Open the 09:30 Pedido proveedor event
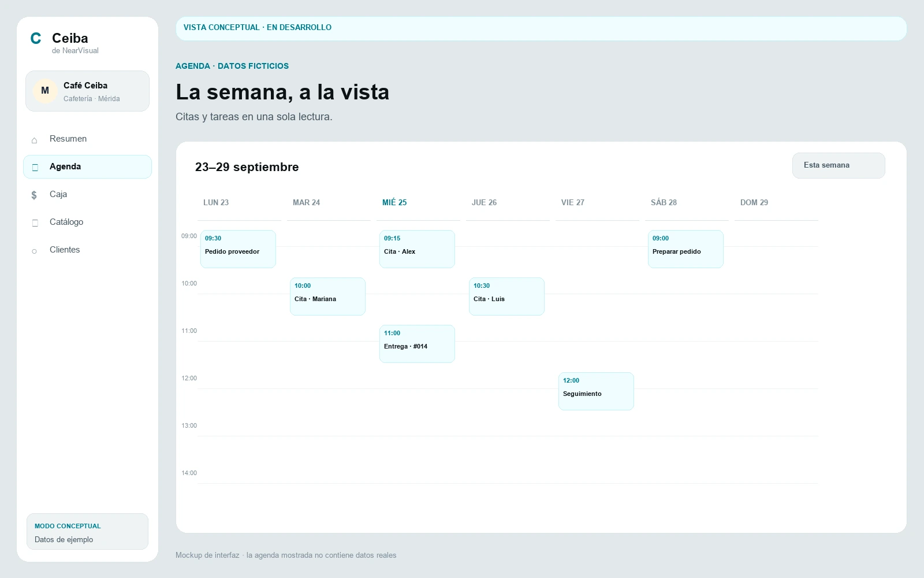Image resolution: width=924 pixels, height=578 pixels. coord(238,249)
